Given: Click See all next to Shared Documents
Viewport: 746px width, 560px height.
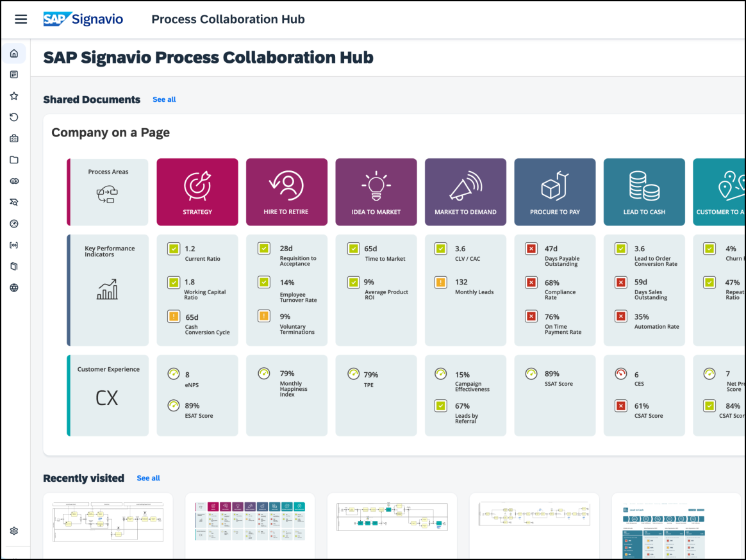Looking at the screenshot, I should click(164, 99).
